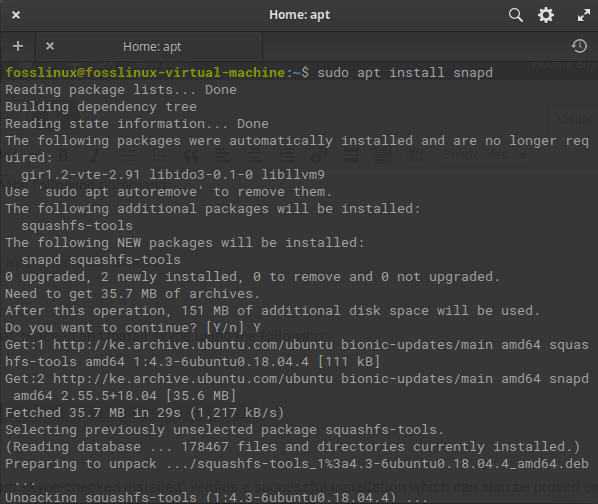Click the 'sudo apt autoremove' hint line

click(x=169, y=192)
